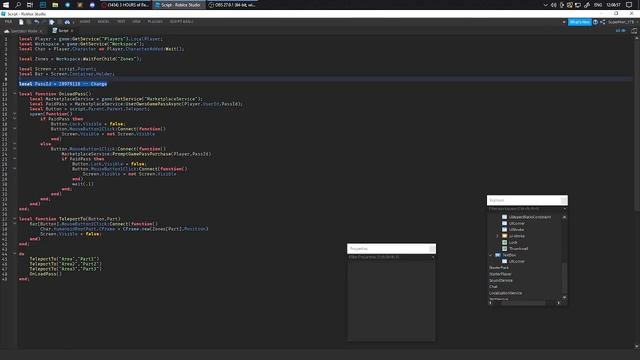Image resolution: width=640 pixels, height=360 pixels.
Task: Open the VIEW ribbon tab
Action: coord(136,22)
